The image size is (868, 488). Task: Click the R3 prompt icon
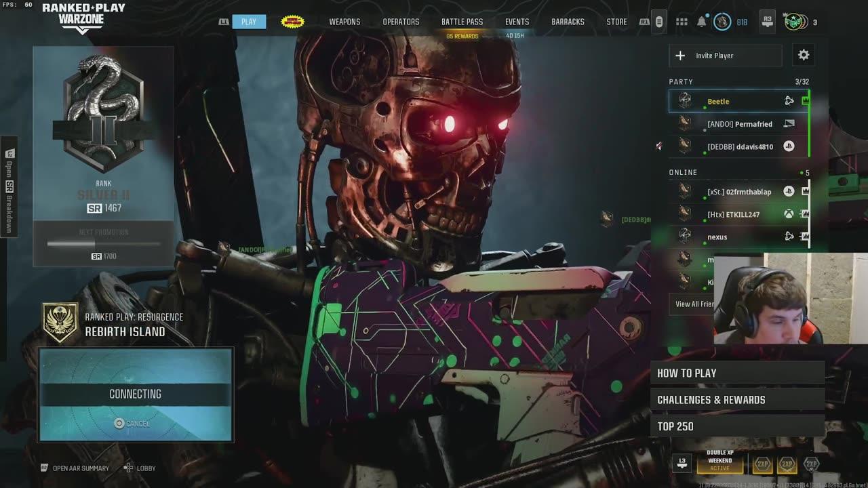click(767, 22)
